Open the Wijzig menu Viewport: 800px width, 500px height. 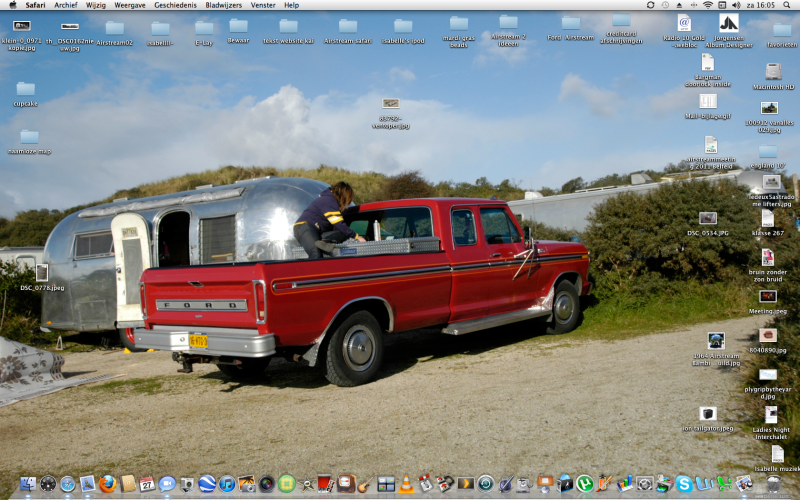(95, 5)
